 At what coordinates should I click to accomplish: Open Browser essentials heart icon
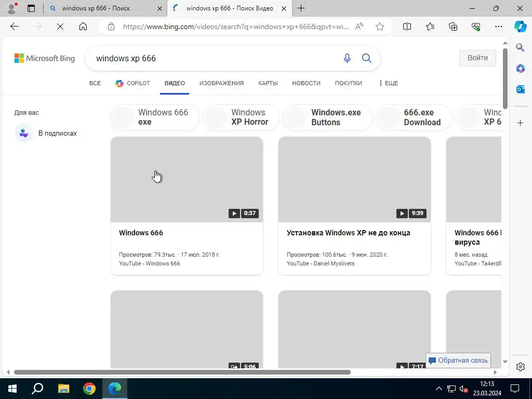click(476, 26)
